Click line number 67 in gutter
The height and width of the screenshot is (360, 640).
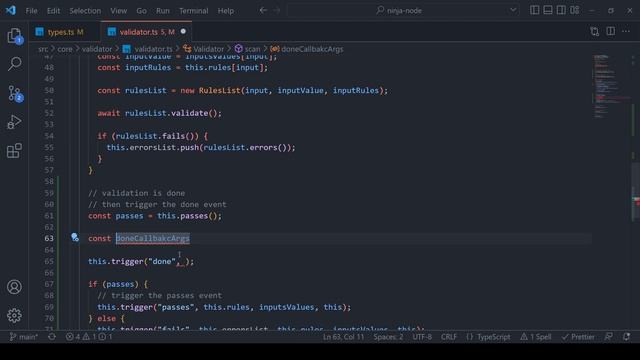[49, 284]
